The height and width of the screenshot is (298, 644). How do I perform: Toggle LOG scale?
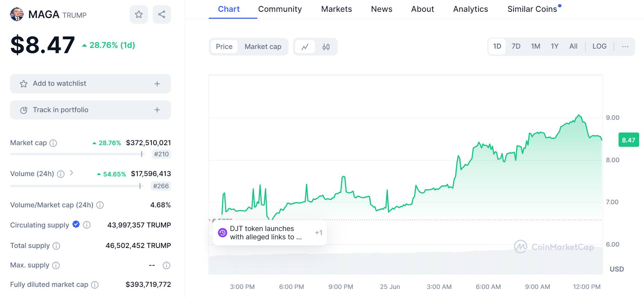pyautogui.click(x=599, y=47)
